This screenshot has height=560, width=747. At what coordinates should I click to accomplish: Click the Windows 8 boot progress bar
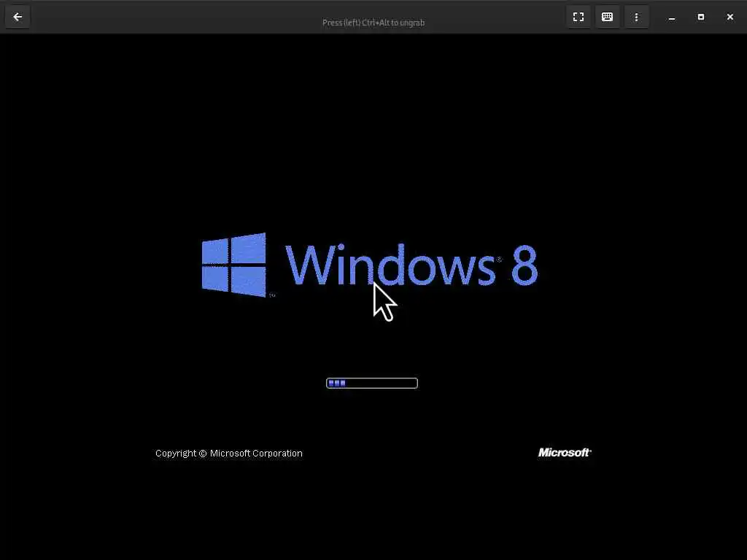click(372, 384)
